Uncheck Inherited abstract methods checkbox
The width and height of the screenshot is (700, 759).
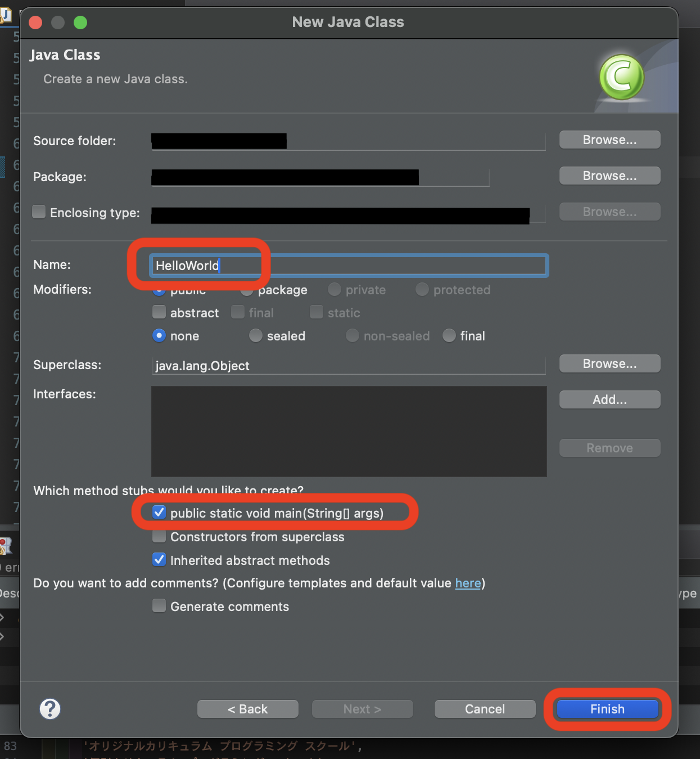pyautogui.click(x=159, y=560)
